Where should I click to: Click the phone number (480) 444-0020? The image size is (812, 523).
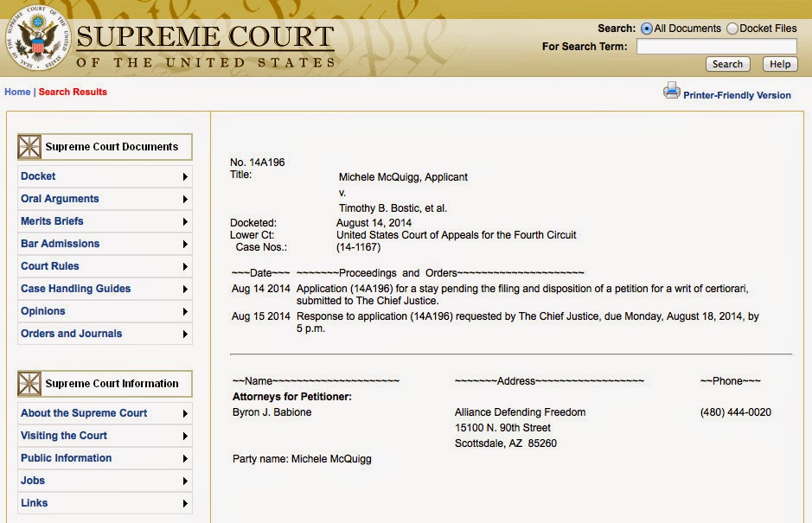[735, 412]
